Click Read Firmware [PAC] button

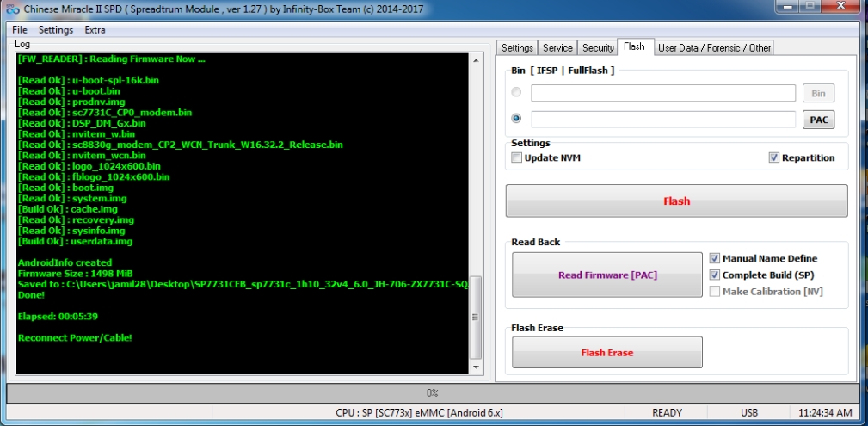[607, 275]
